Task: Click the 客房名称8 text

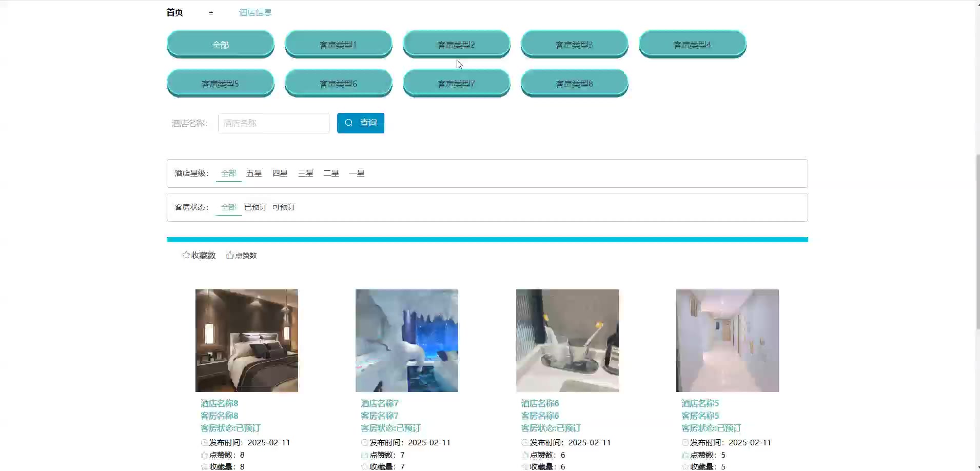Action: coord(220,416)
